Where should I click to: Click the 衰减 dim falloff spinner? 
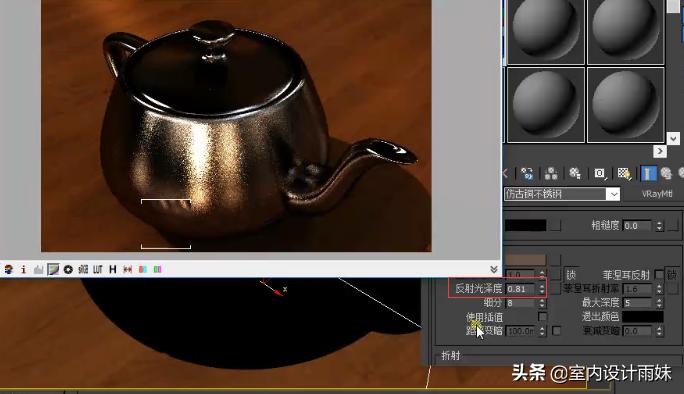pos(659,331)
